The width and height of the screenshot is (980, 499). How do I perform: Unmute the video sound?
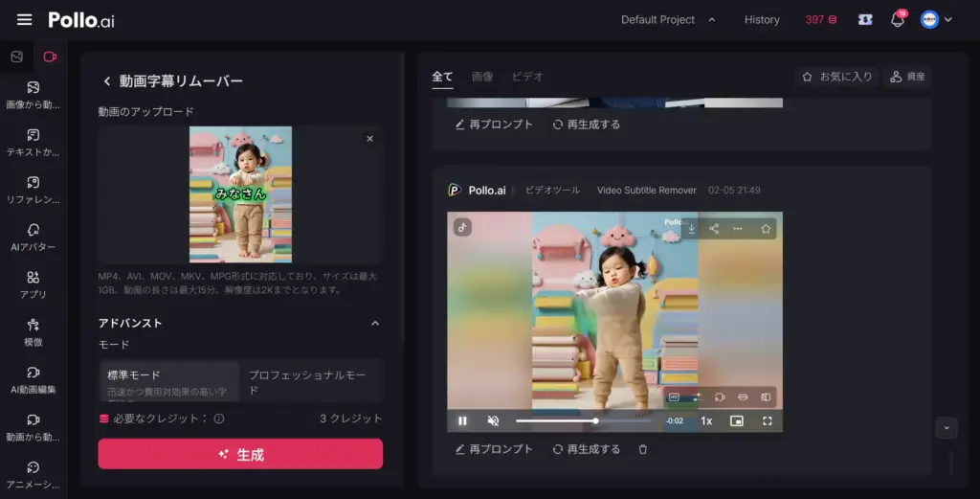click(493, 420)
